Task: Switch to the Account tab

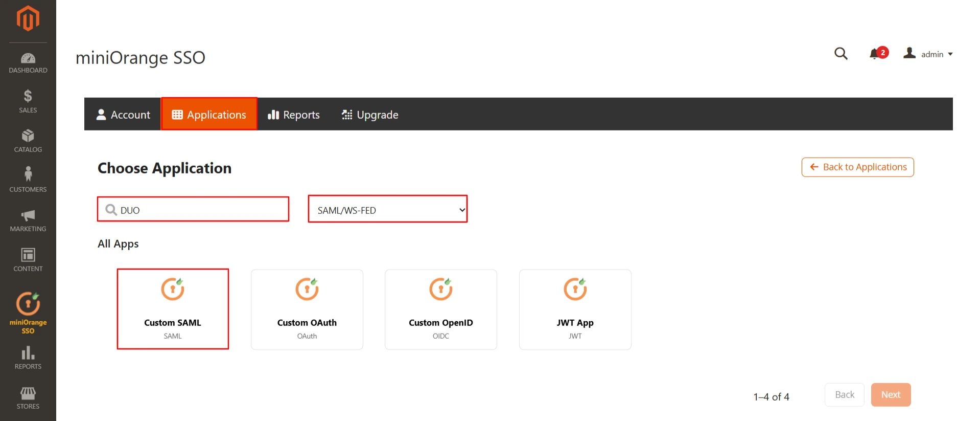Action: coord(123,115)
